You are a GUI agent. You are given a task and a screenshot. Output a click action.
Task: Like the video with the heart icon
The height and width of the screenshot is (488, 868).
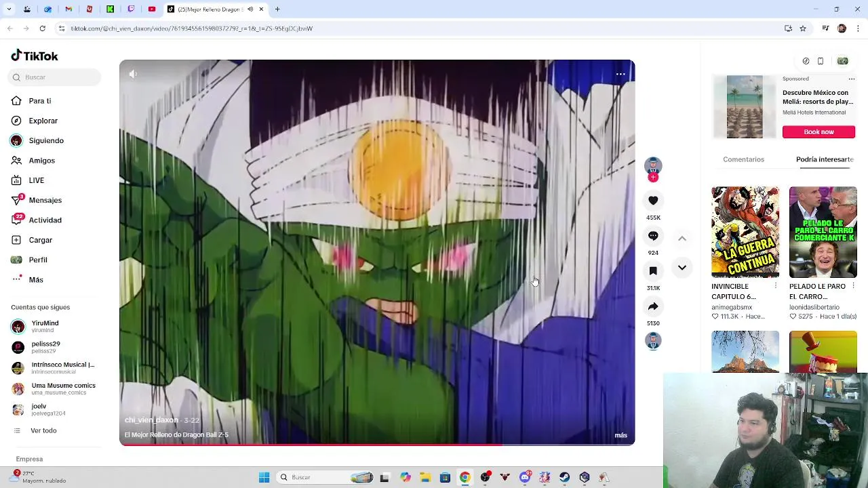tap(653, 201)
